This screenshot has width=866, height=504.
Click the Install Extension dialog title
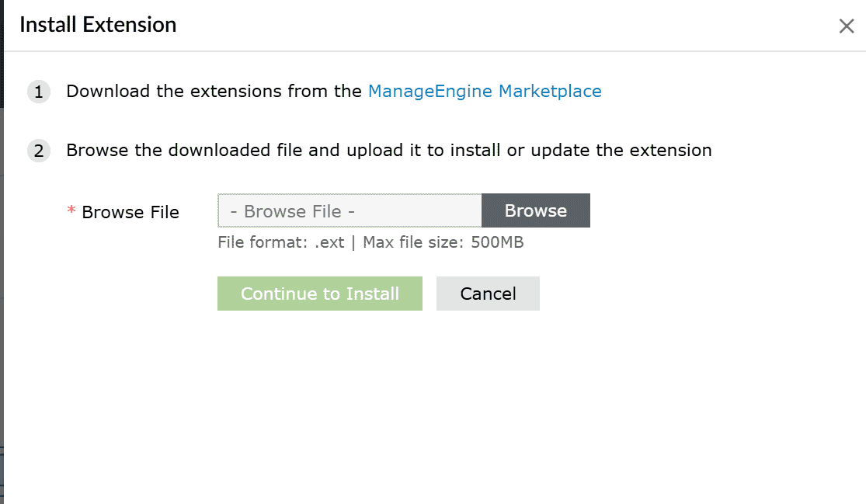(98, 25)
